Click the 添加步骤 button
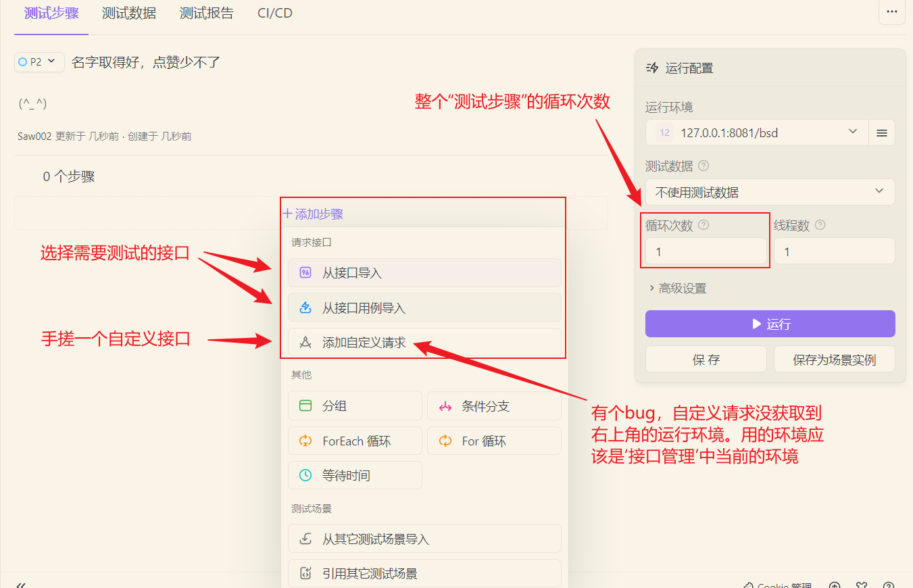This screenshot has height=588, width=913. coord(313,214)
